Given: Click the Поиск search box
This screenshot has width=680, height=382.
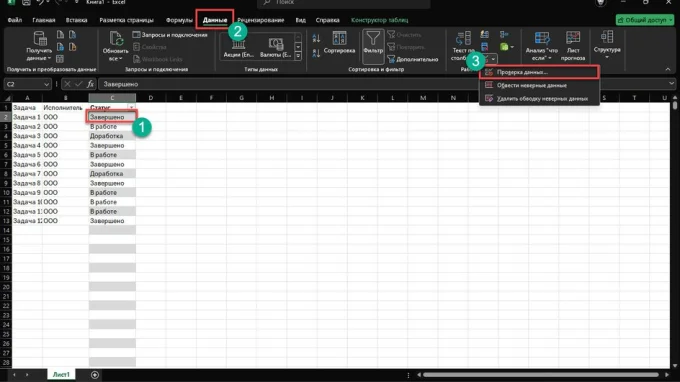Looking at the screenshot, I should 344,3.
